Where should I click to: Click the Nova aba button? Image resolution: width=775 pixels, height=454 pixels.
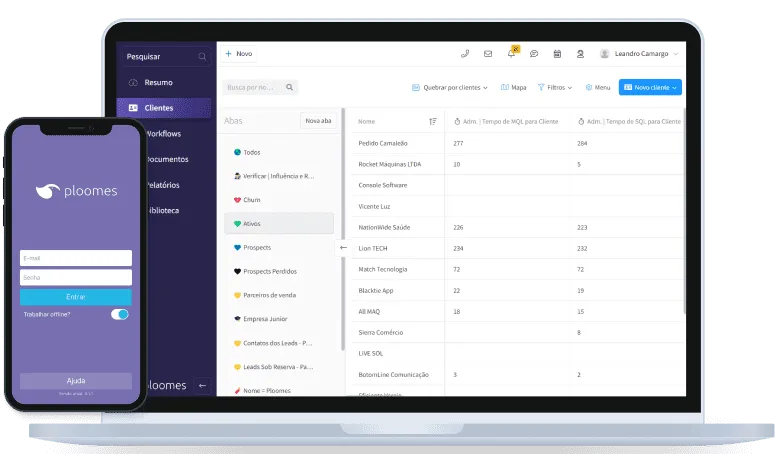coord(318,121)
